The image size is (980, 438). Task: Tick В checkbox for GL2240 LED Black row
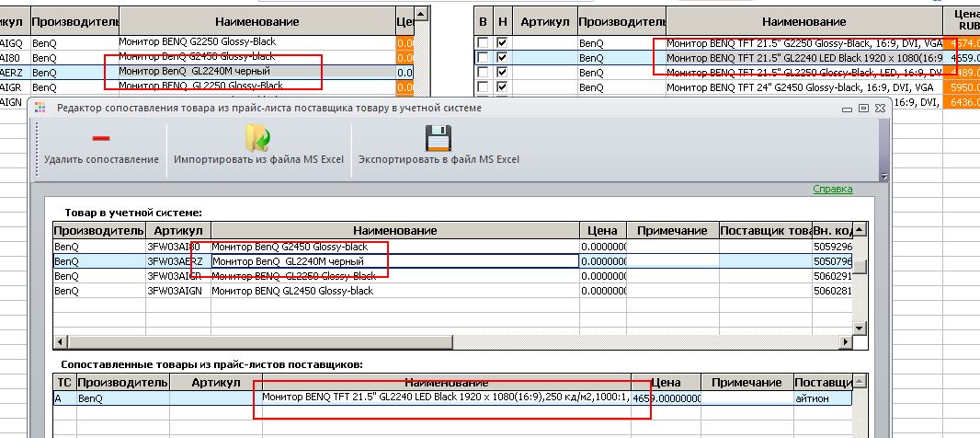click(483, 58)
